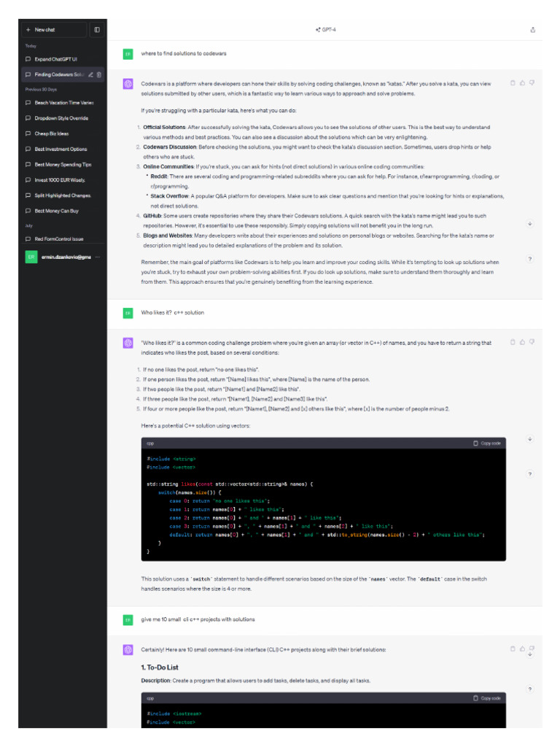Start a New chat
The width and height of the screenshot is (560, 747).
tap(54, 29)
